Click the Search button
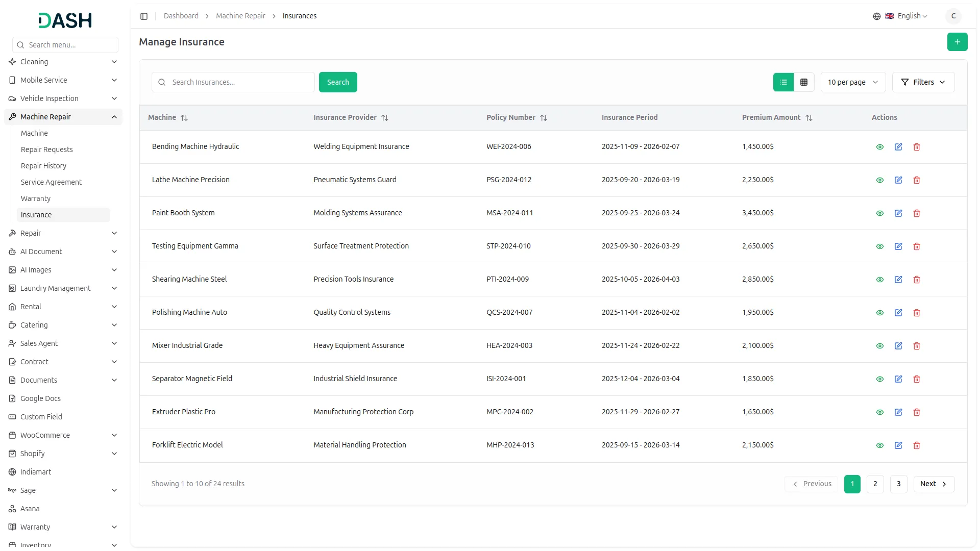 338,82
